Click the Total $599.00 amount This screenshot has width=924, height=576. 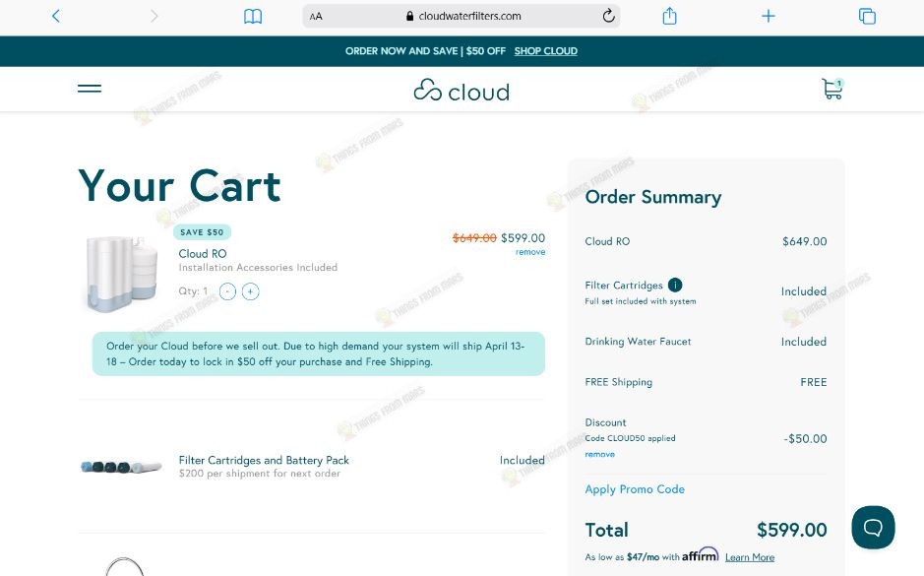click(791, 530)
